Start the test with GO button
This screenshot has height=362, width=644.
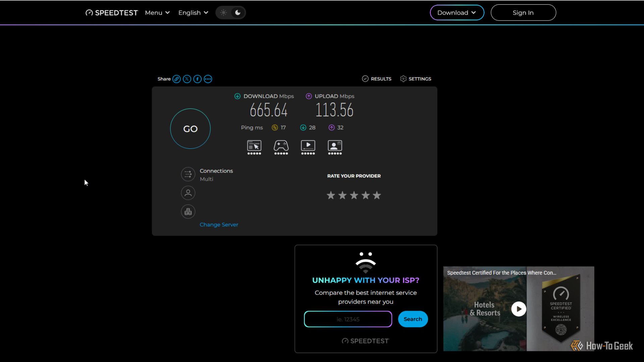(190, 129)
